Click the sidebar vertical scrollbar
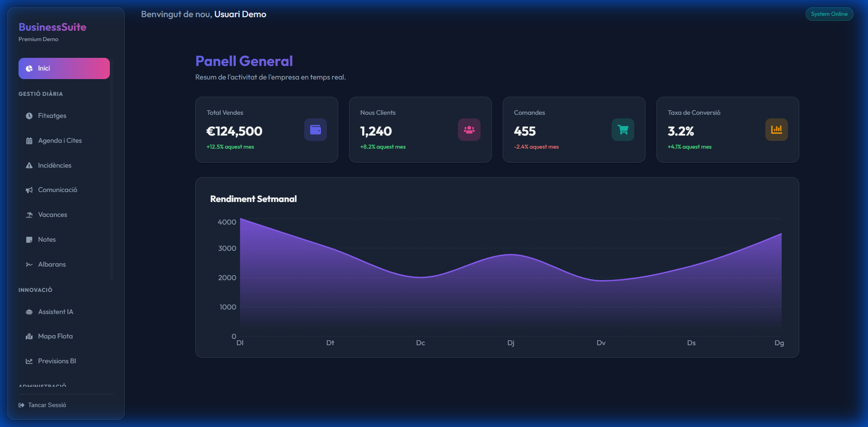This screenshot has width=868, height=427. (x=112, y=181)
